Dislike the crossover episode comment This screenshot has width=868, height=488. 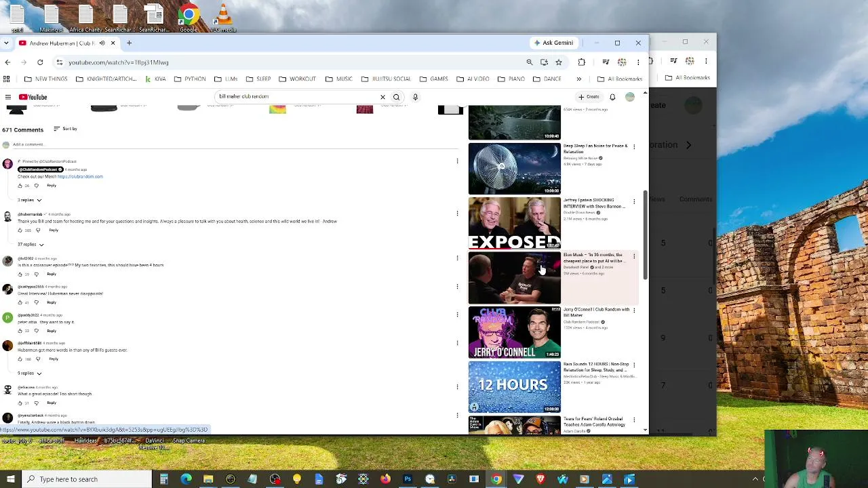(37, 274)
